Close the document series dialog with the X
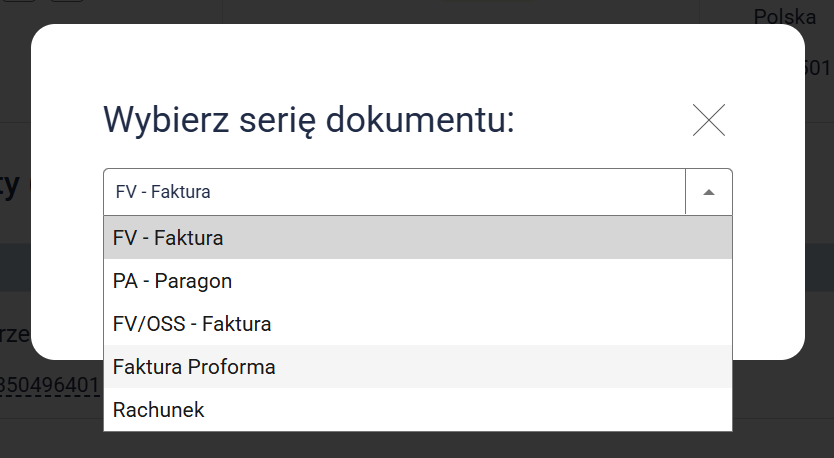 tap(708, 120)
